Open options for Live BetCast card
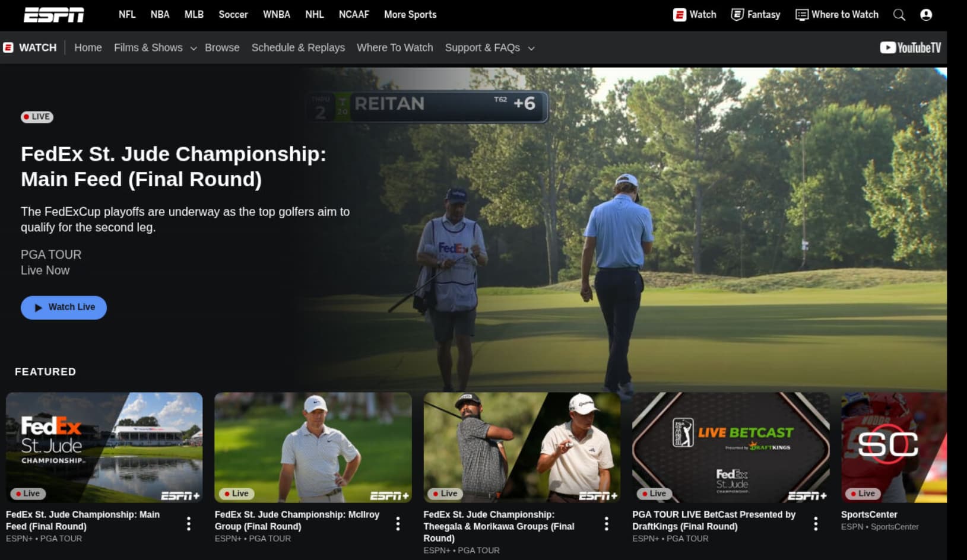Image resolution: width=967 pixels, height=560 pixels. coord(816,524)
